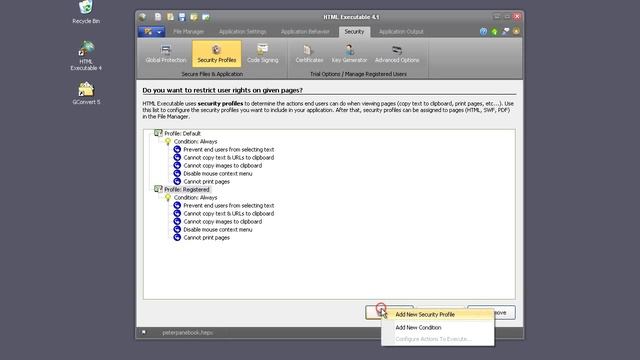Switch to the Application Settings tab
The image size is (640, 360).
click(x=242, y=31)
